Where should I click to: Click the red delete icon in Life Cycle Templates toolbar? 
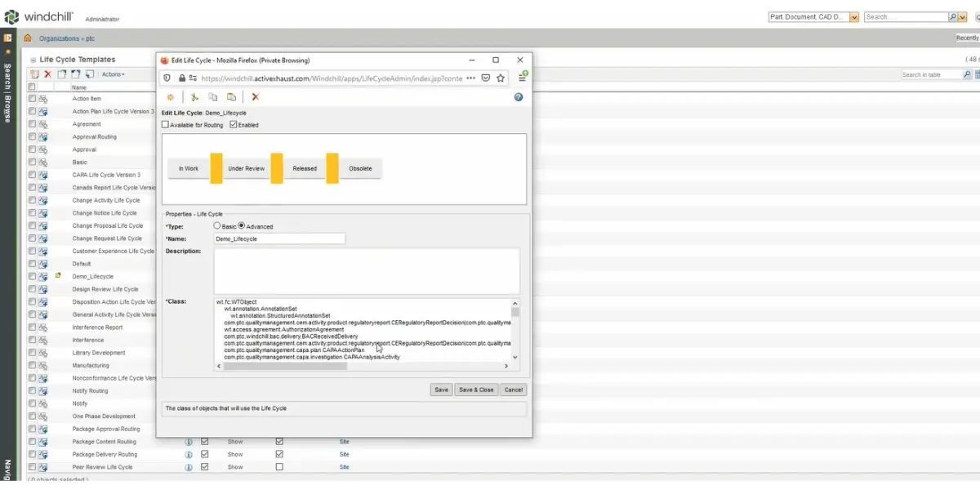coord(47,74)
